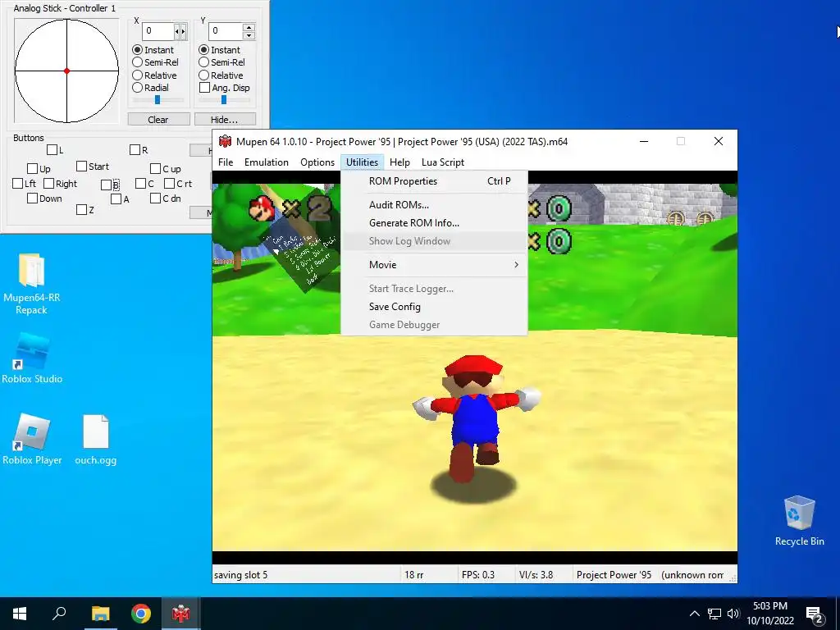Open the Emulation menu

(x=267, y=162)
